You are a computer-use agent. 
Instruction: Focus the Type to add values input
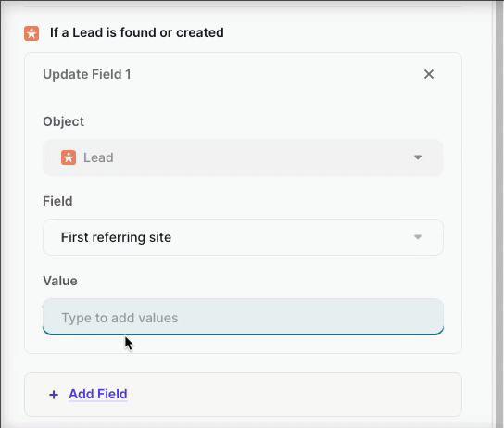click(x=243, y=317)
